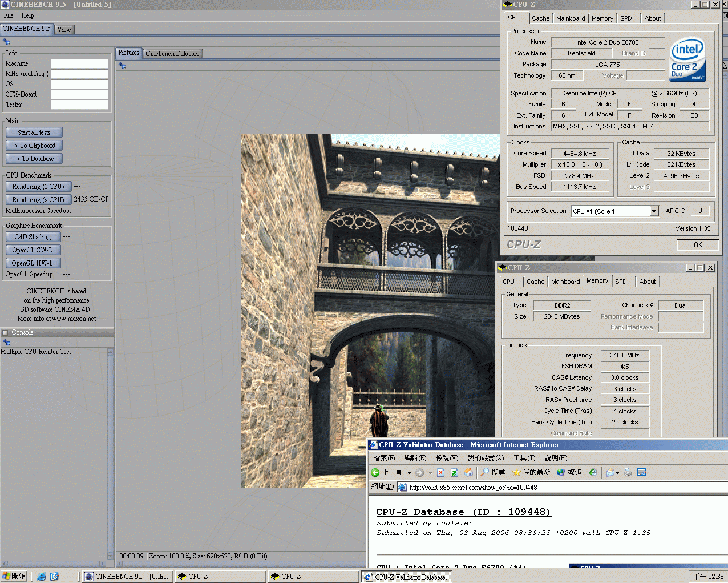Viewport: 728px width, 583px height.
Task: Click the Back arrow in Internet Explorer
Action: tap(375, 472)
